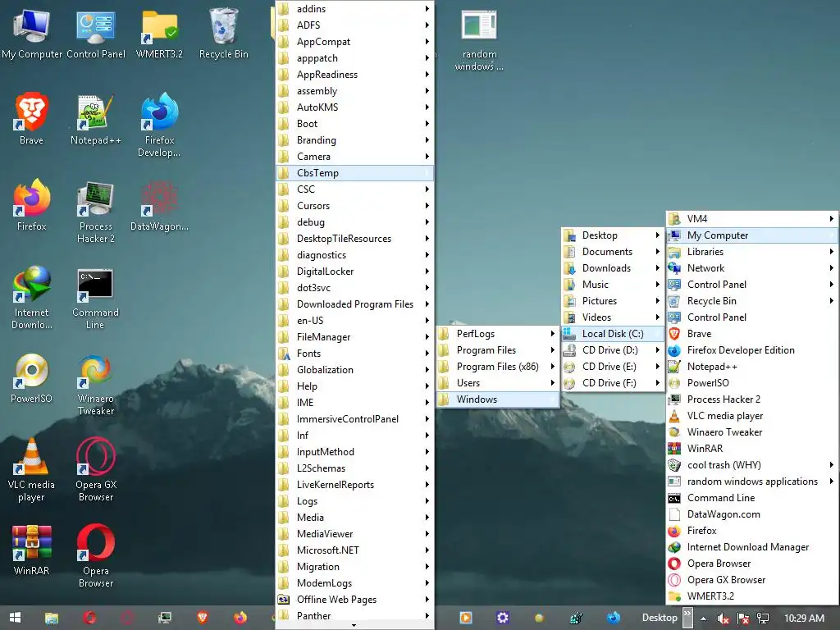Select the VLC media player desktop icon
This screenshot has width=840, height=630.
point(32,470)
